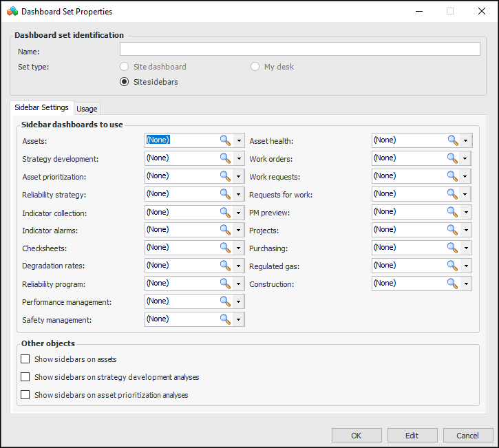This screenshot has width=499, height=448.
Task: Select the Site sidebars radio button
Action: 125,81
